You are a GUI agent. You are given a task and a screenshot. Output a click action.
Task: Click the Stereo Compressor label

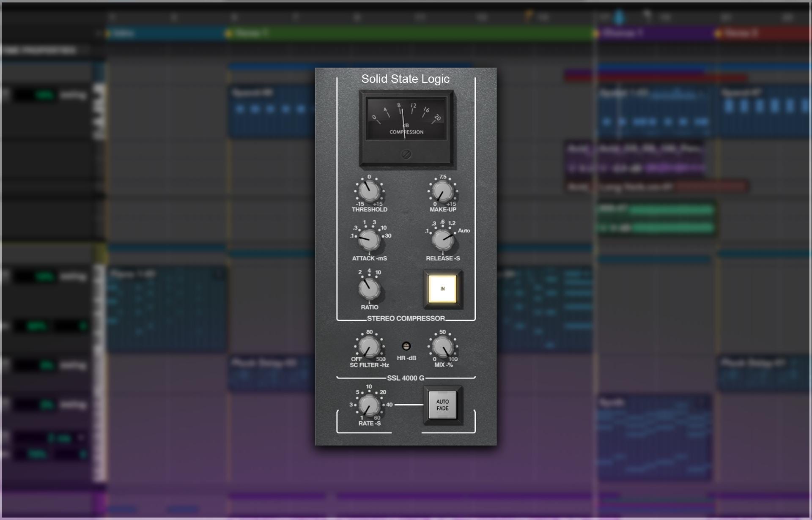(406, 318)
